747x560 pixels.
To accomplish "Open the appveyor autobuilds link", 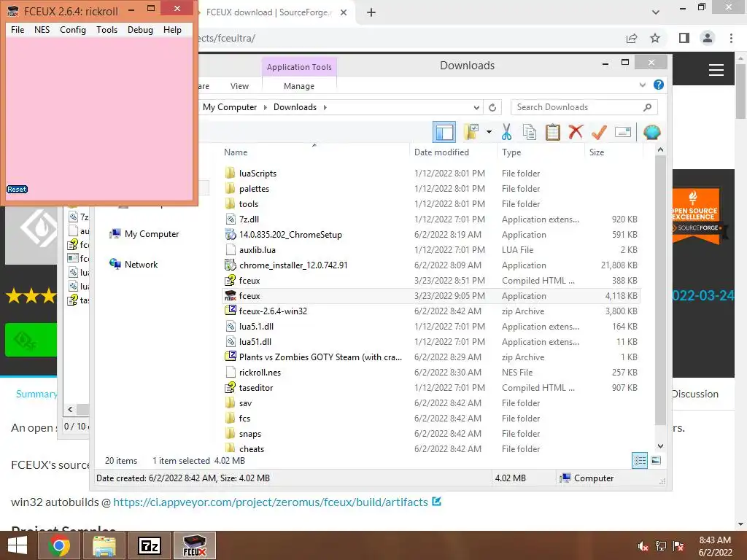I will tap(271, 502).
